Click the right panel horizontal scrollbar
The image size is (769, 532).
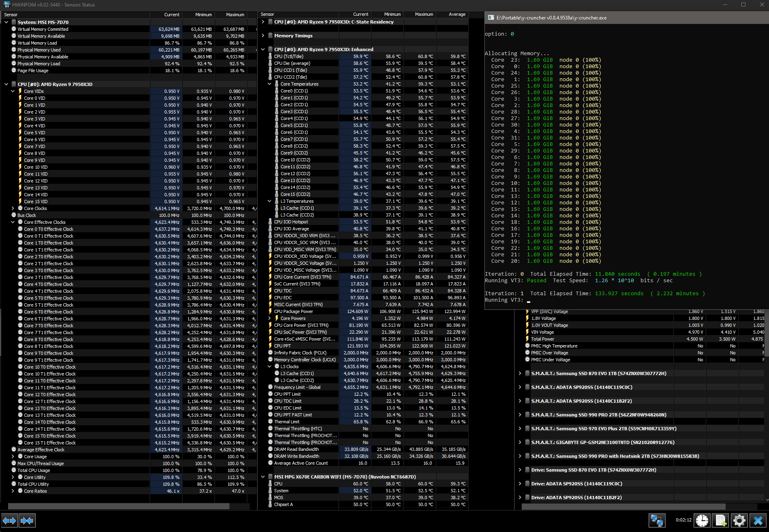[623, 506]
